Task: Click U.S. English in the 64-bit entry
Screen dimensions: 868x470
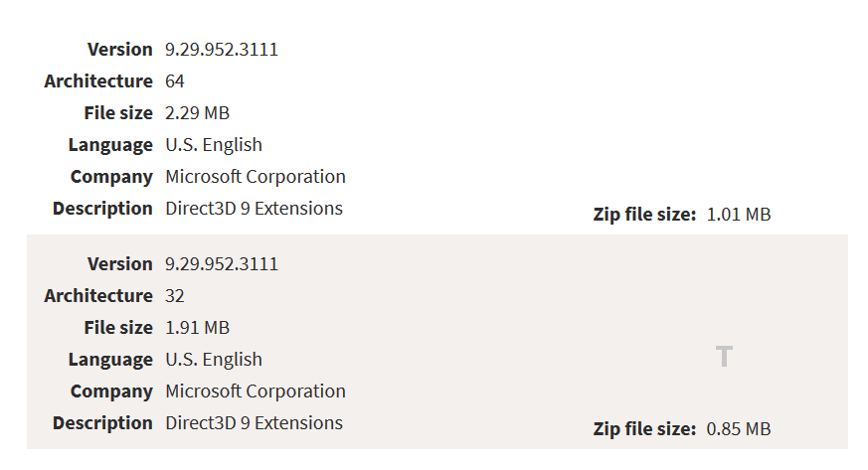Action: tap(214, 145)
